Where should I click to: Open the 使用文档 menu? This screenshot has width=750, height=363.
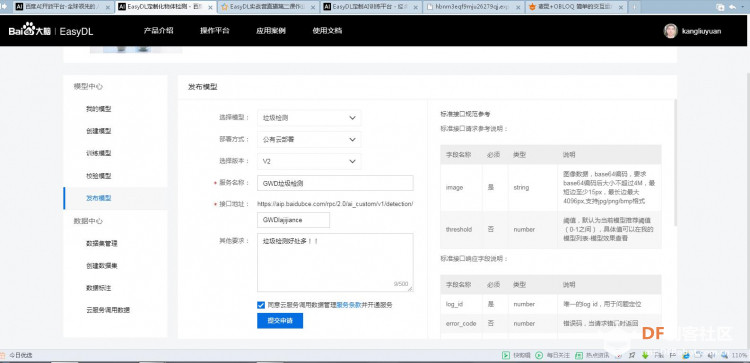coord(327,31)
